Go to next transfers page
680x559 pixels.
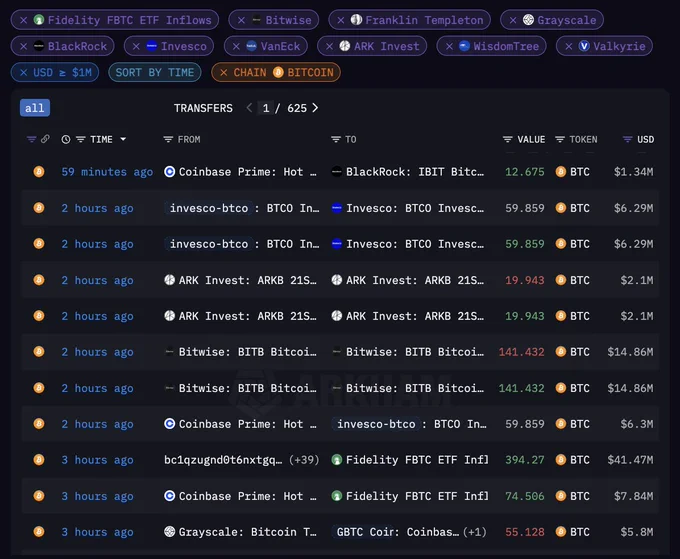coord(315,108)
